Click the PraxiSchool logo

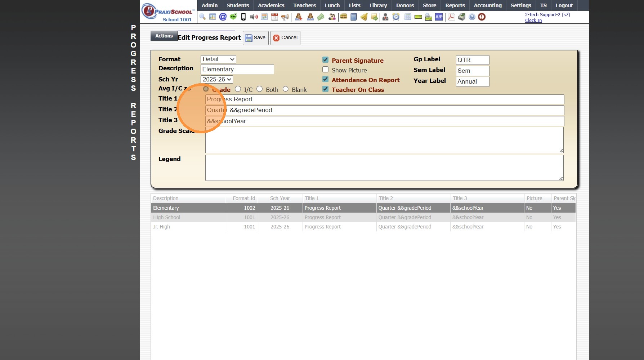(169, 12)
